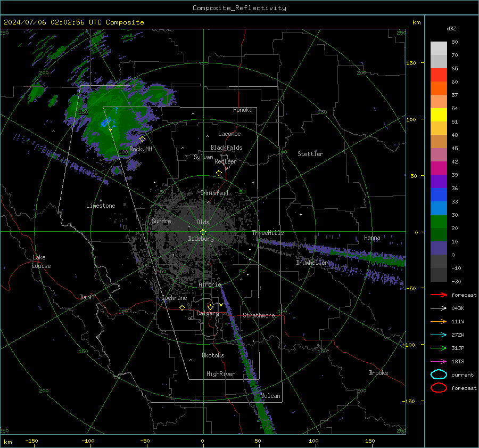This screenshot has width=479, height=448.
Task: Click the red 65–60 dBZ color swatch
Action: [439, 75]
